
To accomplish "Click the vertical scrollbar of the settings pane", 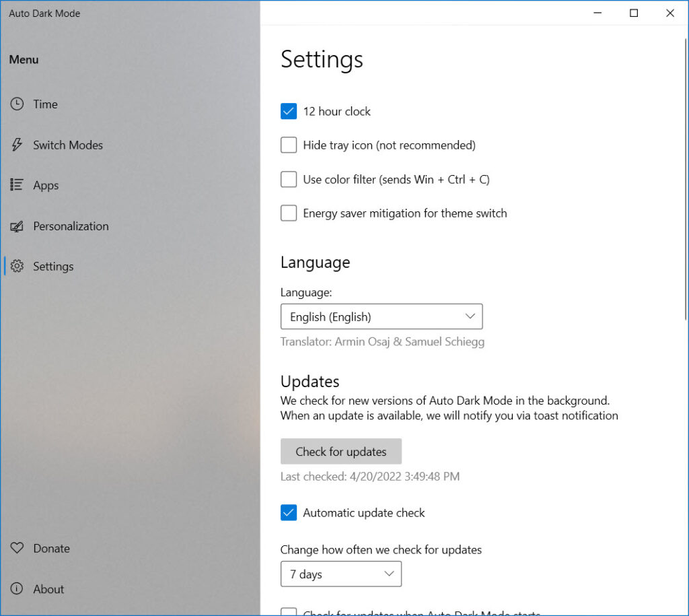I will (x=686, y=179).
